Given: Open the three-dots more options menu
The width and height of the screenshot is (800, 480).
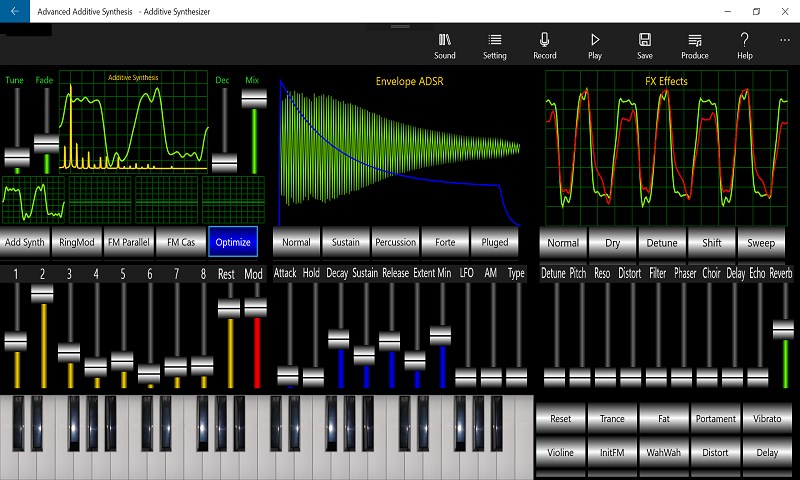Looking at the screenshot, I should point(785,40).
